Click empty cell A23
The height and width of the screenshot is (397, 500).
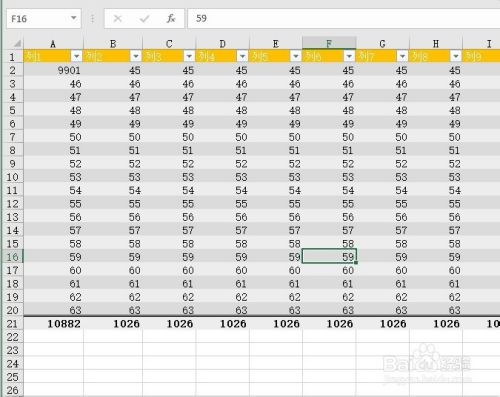(53, 350)
